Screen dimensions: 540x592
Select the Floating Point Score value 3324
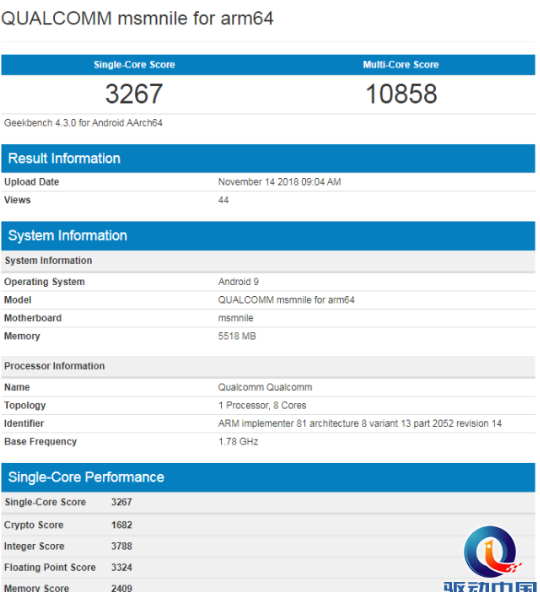point(122,567)
